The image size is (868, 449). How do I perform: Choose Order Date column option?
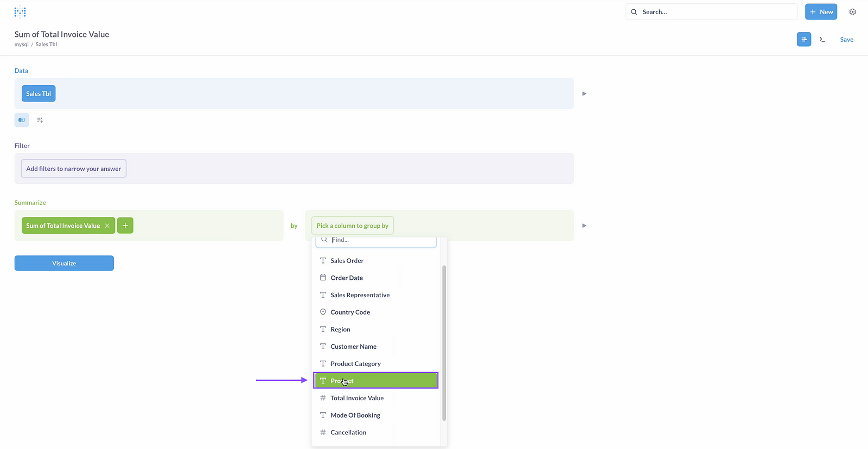point(347,278)
